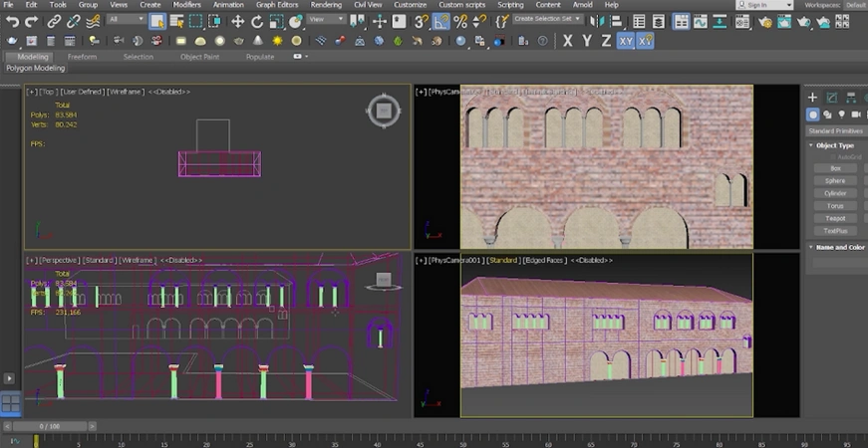Enable the AutoGrid checkbox

(x=832, y=157)
